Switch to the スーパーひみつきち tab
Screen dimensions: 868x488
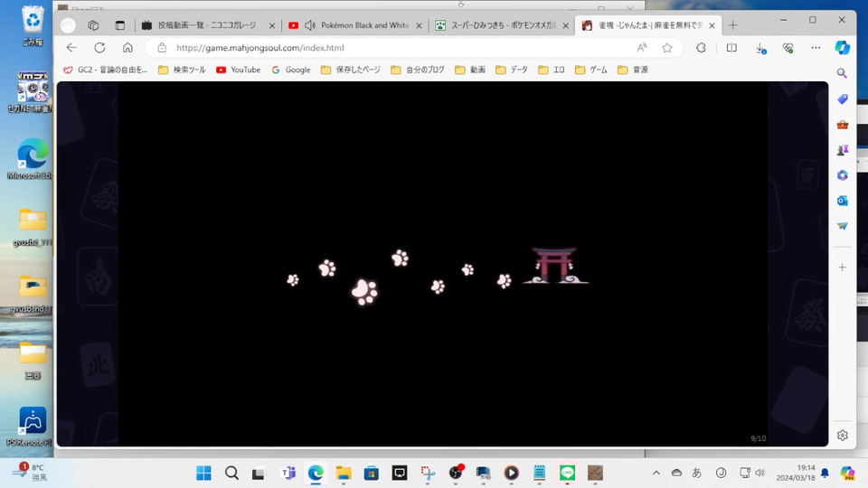point(502,25)
